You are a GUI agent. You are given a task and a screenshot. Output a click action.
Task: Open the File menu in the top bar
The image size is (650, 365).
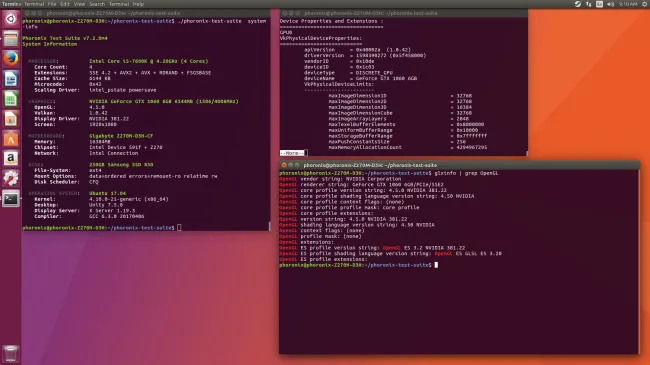(52, 4)
